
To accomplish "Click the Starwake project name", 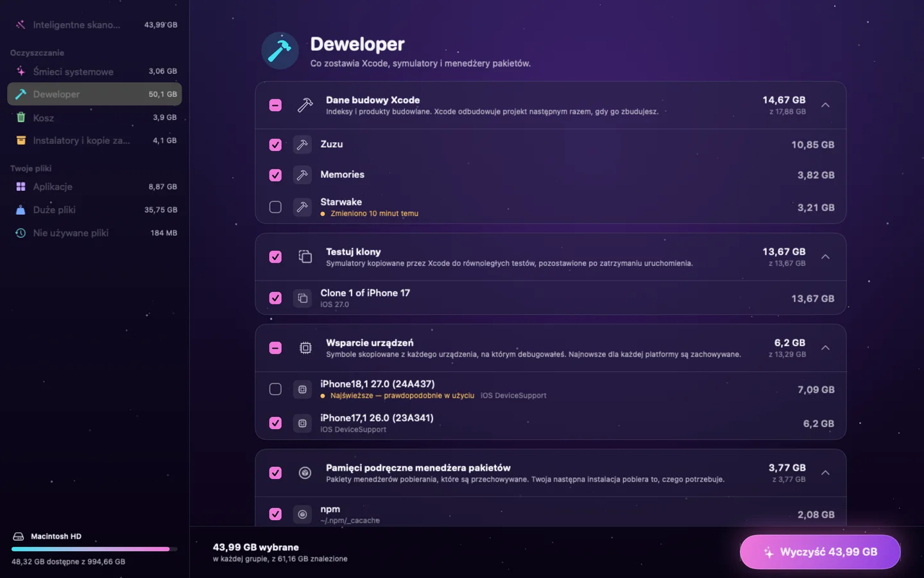I will [x=341, y=202].
